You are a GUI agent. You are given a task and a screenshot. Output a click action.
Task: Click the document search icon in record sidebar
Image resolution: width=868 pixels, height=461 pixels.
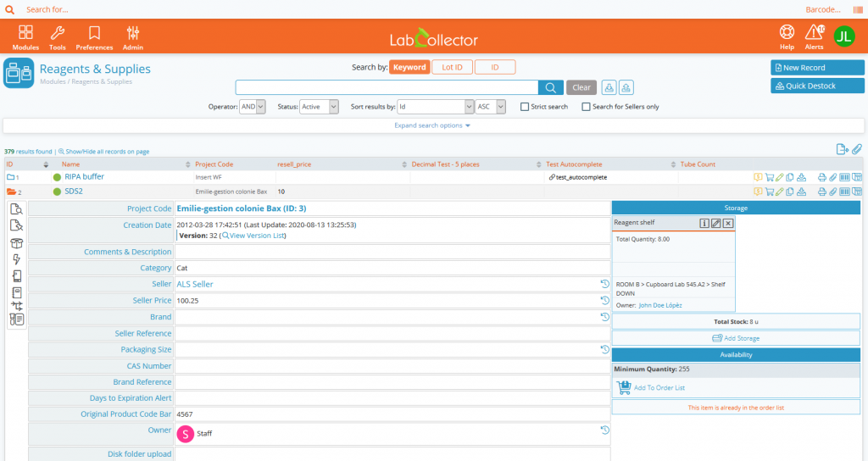17,209
